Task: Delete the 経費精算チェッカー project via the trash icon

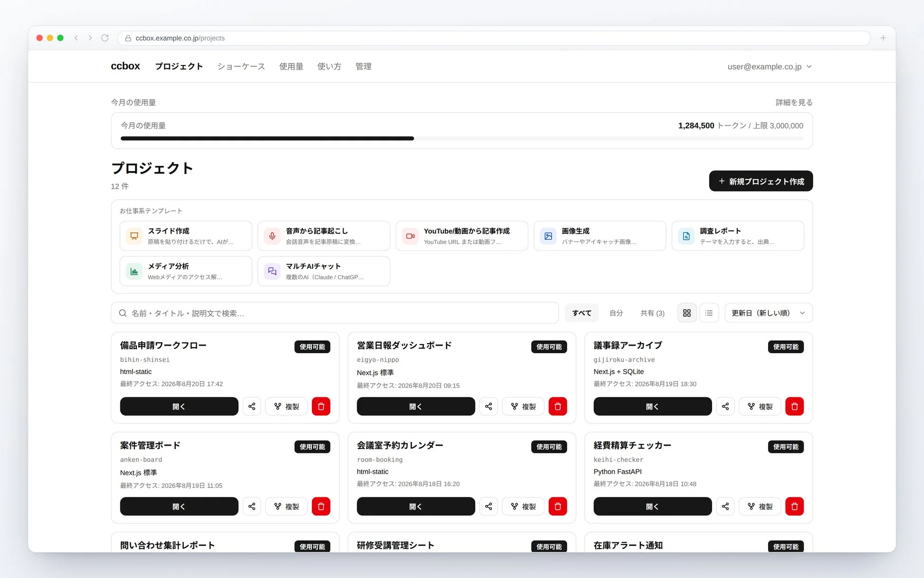Action: click(x=795, y=506)
